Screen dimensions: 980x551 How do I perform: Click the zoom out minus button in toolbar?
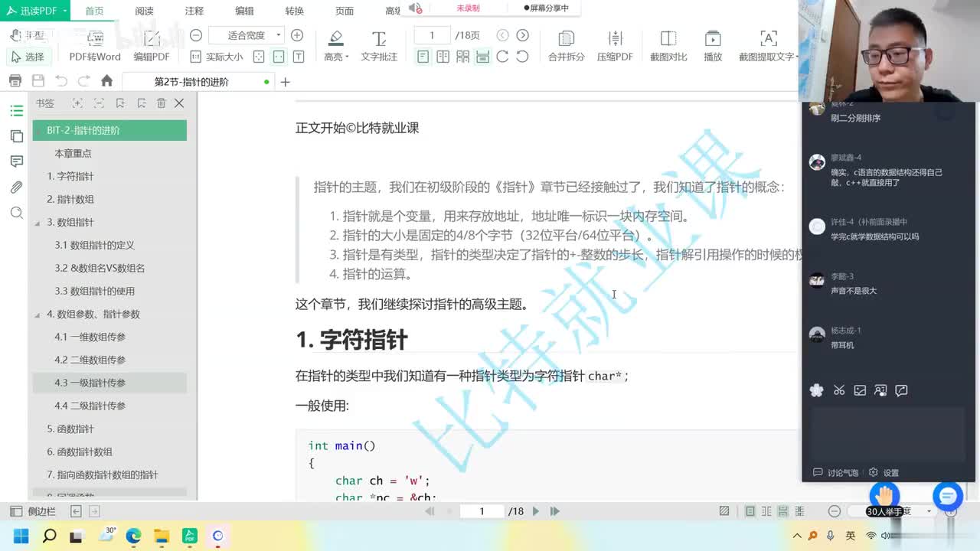click(x=196, y=35)
